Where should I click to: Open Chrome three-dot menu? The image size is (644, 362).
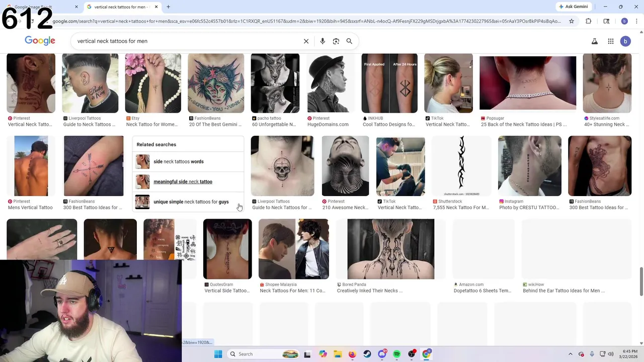(636, 21)
